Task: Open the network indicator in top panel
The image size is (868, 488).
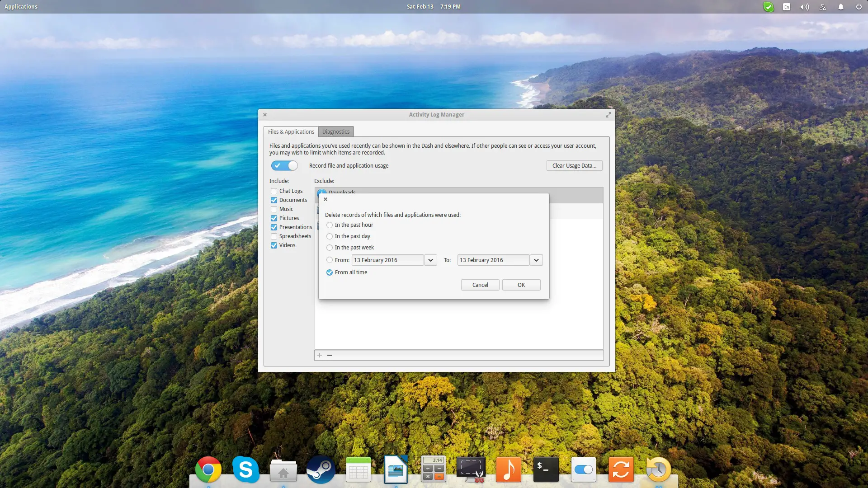Action: [823, 7]
